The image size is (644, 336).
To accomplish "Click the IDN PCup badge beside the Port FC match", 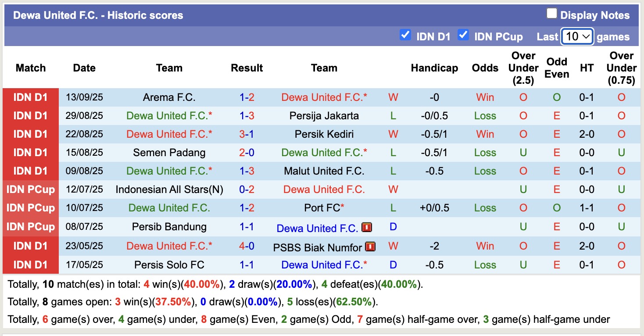I will (30, 208).
